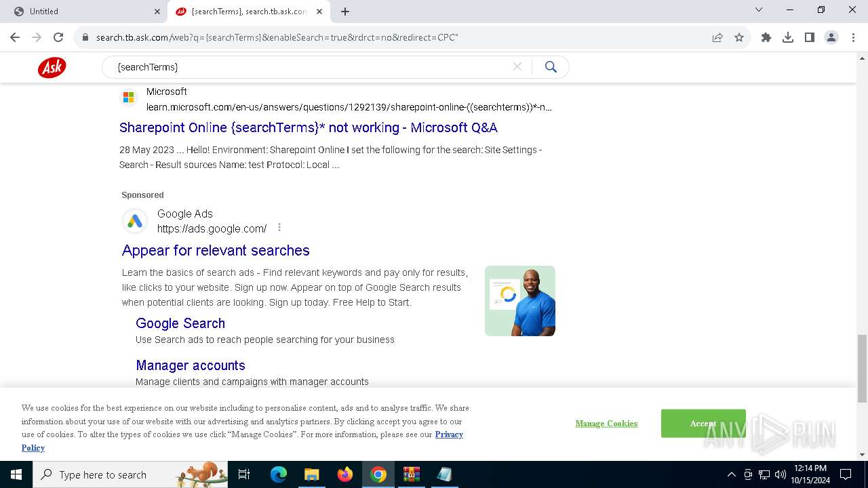Open Chrome three-dot menu
This screenshot has width=868, height=488.
[853, 37]
